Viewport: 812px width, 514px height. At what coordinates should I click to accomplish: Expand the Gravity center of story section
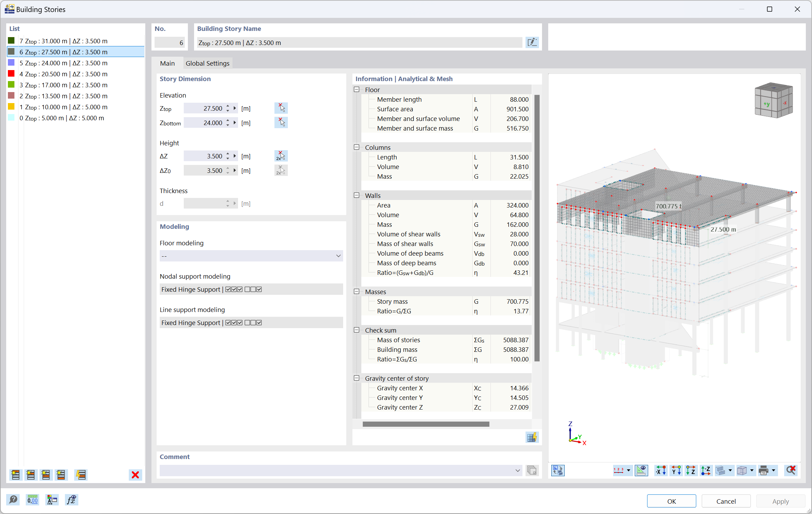(356, 378)
